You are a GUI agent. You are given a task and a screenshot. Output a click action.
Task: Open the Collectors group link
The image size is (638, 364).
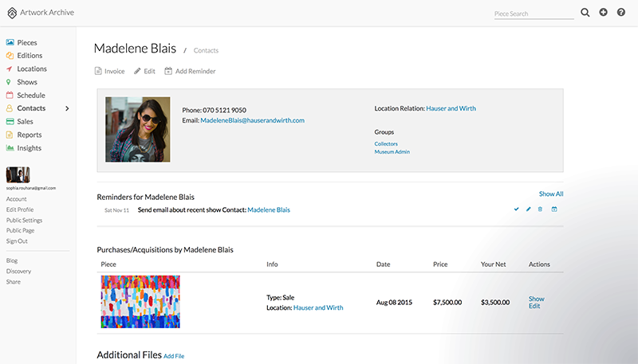386,143
